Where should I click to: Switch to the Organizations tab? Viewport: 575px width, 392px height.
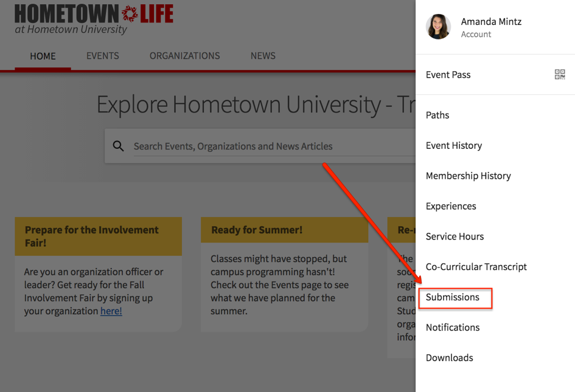click(185, 56)
